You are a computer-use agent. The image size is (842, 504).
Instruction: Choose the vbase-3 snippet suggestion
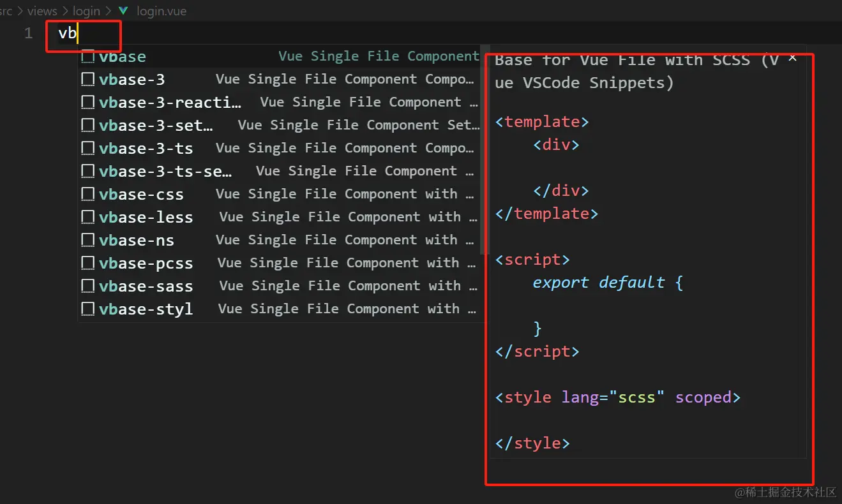(x=280, y=79)
